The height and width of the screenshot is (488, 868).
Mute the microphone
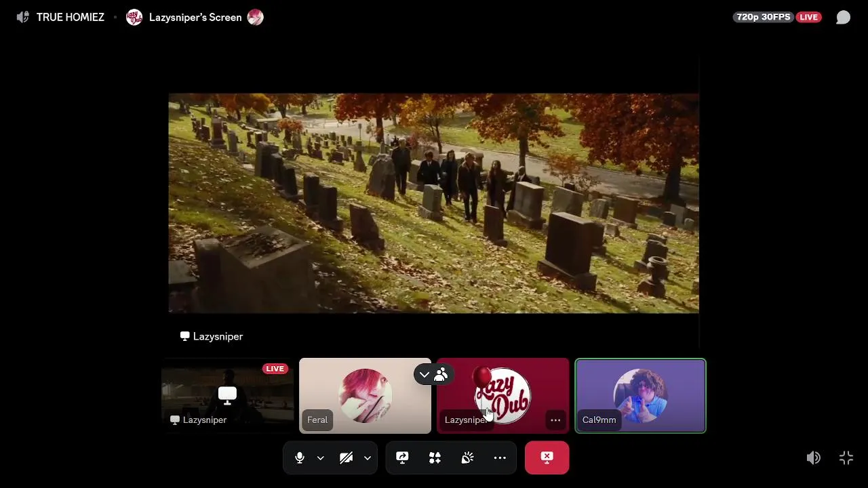click(299, 458)
